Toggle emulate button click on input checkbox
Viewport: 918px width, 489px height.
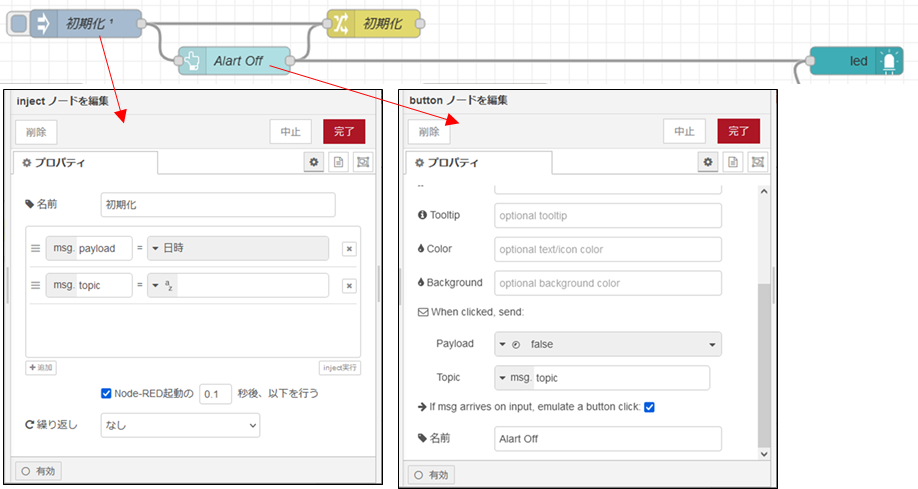[x=650, y=407]
